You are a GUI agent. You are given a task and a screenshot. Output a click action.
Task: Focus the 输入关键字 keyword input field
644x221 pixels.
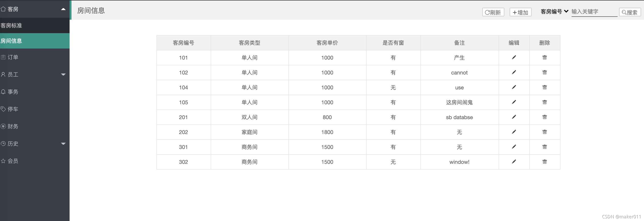594,12
